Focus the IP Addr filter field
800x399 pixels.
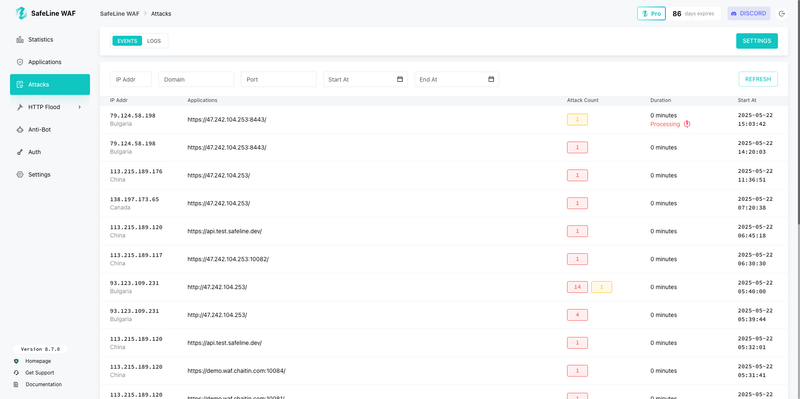(x=131, y=79)
